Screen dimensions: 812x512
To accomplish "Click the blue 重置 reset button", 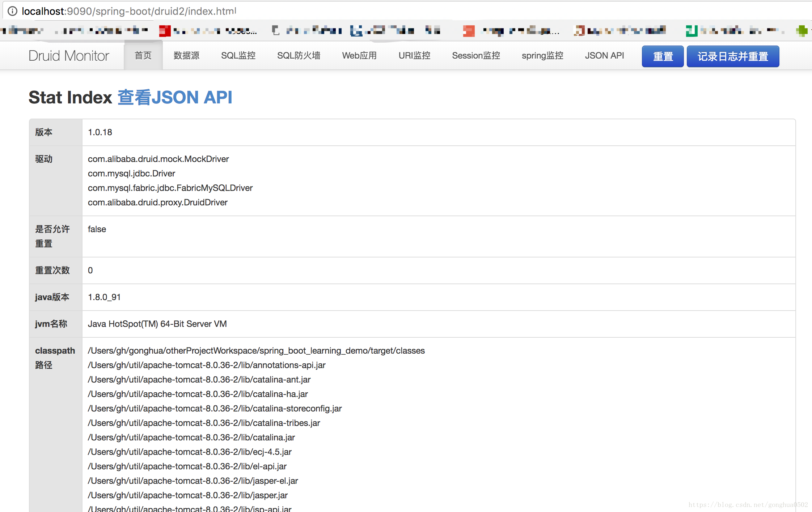I will pos(663,56).
